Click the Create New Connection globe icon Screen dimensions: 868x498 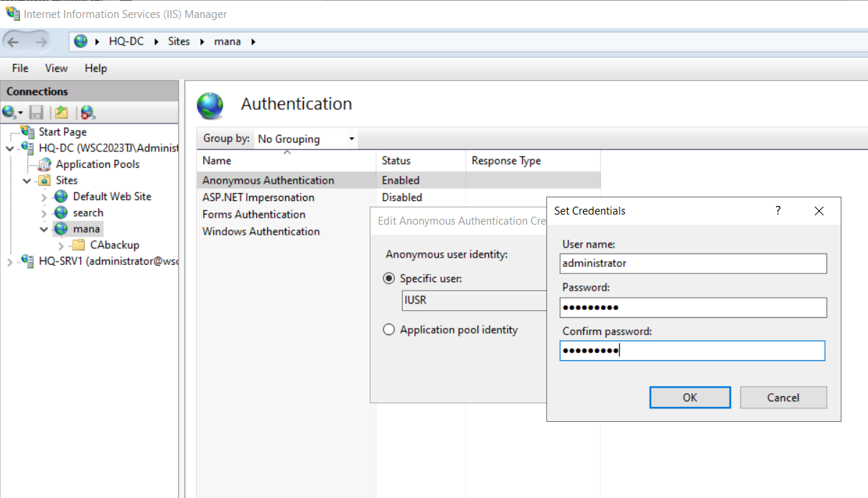coord(12,112)
